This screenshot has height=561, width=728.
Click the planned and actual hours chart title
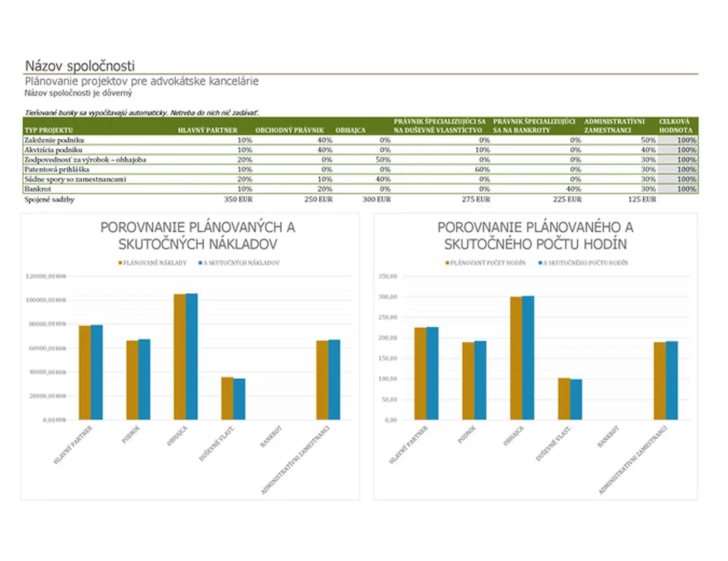[x=535, y=236]
